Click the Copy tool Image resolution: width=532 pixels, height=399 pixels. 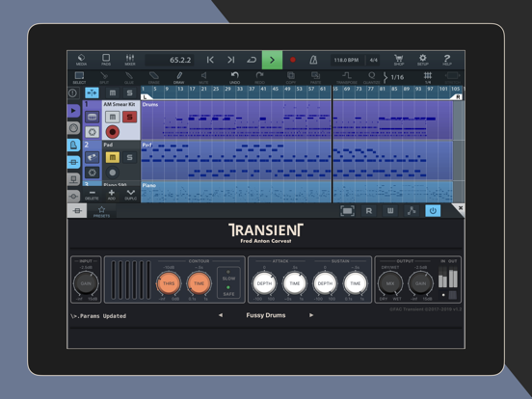(x=291, y=78)
